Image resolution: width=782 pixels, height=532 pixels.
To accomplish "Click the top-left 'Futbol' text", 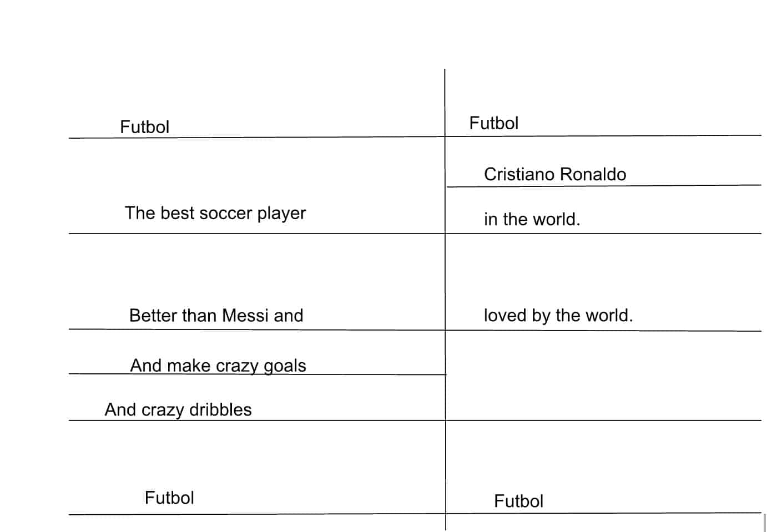I will click(x=144, y=127).
